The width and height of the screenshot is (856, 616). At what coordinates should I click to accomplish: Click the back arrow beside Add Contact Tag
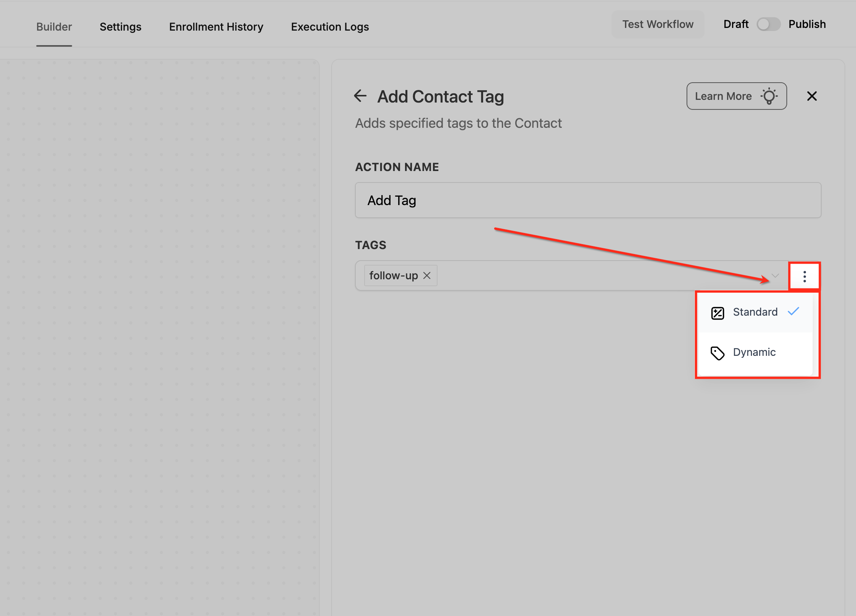pyautogui.click(x=360, y=96)
